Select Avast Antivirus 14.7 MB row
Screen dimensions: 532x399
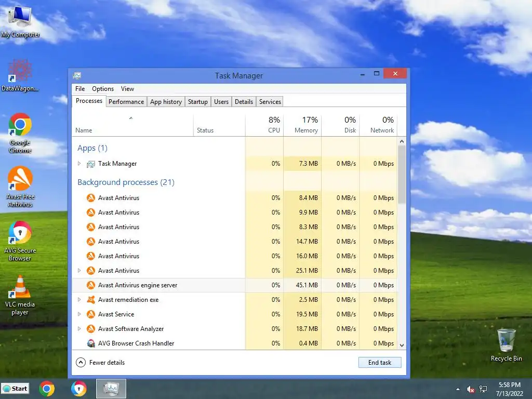click(x=234, y=242)
